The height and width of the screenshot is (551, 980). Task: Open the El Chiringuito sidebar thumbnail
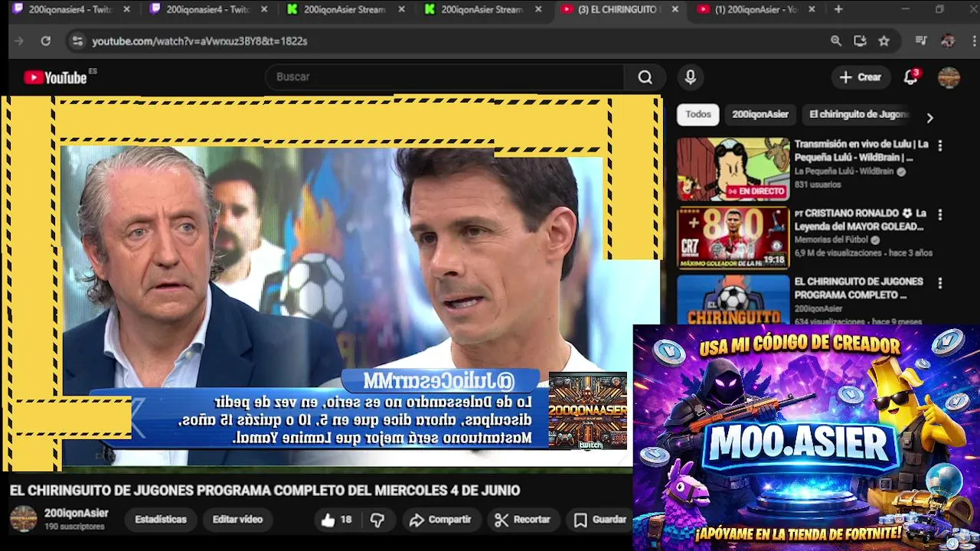(733, 300)
